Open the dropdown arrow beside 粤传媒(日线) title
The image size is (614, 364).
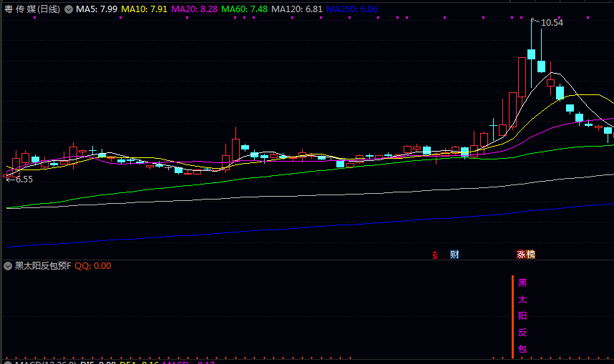(68, 9)
